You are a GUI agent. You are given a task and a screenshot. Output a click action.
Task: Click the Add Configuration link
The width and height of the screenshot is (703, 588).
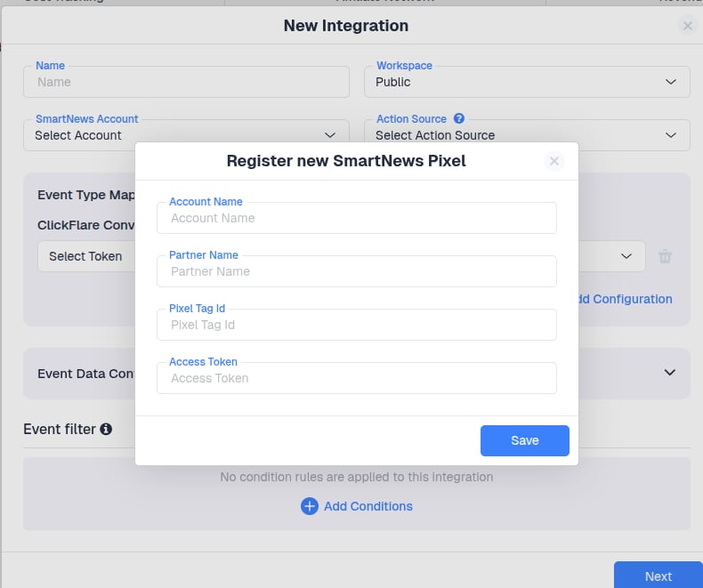626,299
